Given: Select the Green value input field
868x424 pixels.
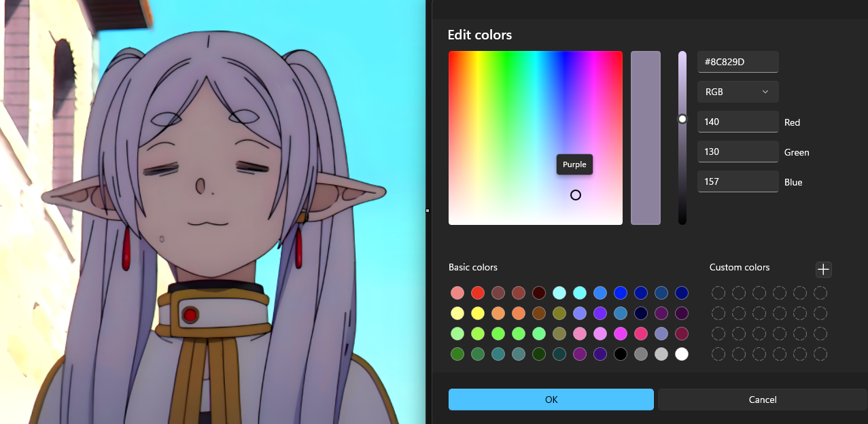Looking at the screenshot, I should pos(737,152).
